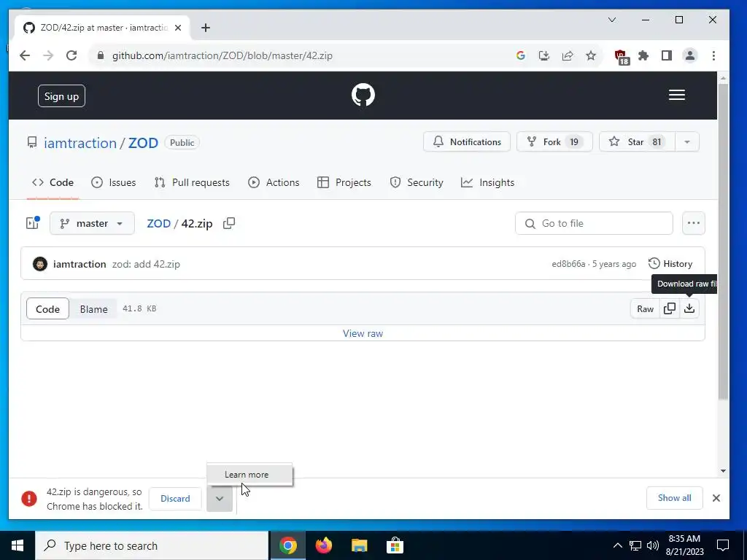Toggle the browser side panel icon
The width and height of the screenshot is (747, 560).
click(x=667, y=55)
